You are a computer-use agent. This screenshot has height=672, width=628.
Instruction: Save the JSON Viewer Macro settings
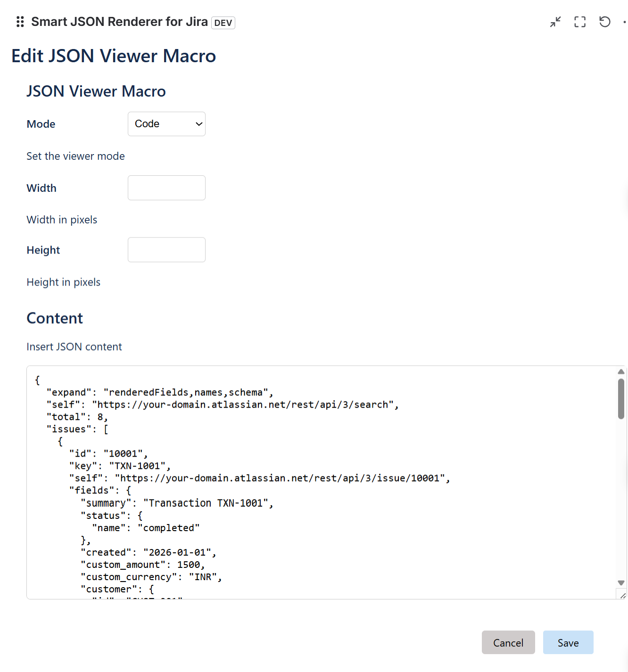568,643
